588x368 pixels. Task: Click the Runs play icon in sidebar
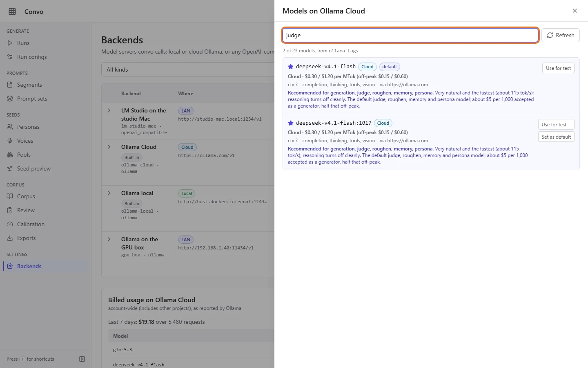click(10, 43)
